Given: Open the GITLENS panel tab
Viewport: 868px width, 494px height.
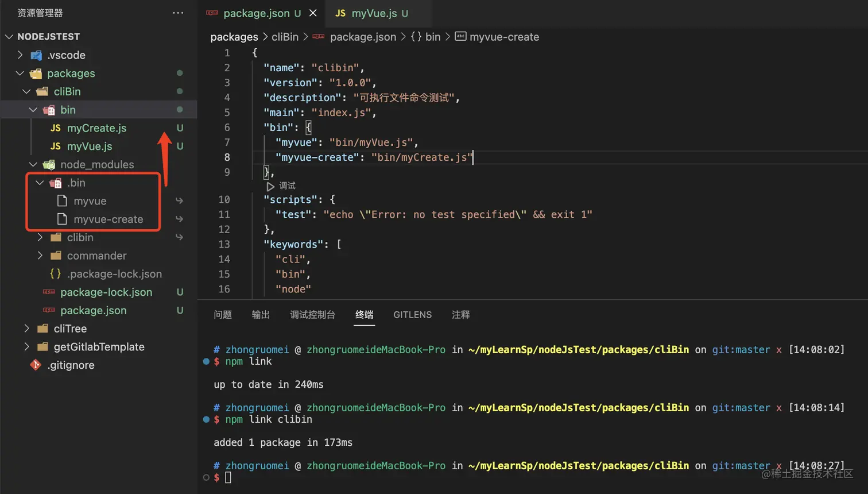Looking at the screenshot, I should coord(412,315).
